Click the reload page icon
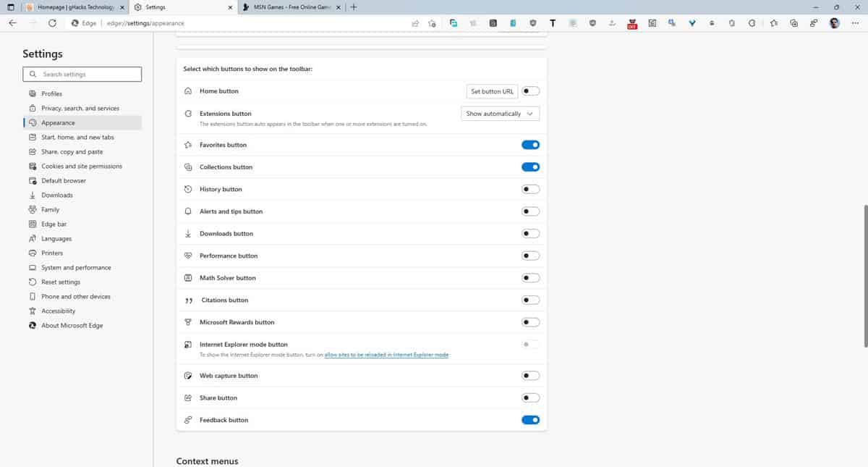The image size is (868, 467). coord(51,22)
